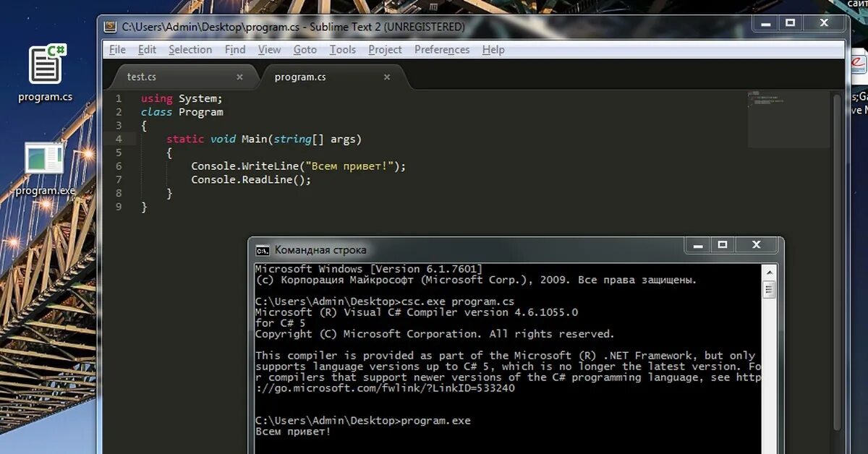The width and height of the screenshot is (868, 454).
Task: Click 'using System;' code line
Action: (x=182, y=98)
